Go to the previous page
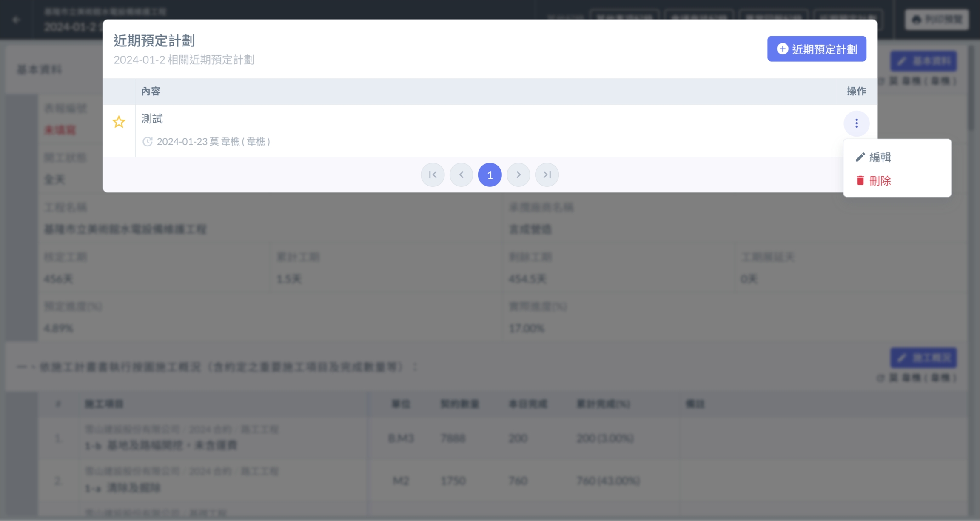980x521 pixels. [461, 175]
